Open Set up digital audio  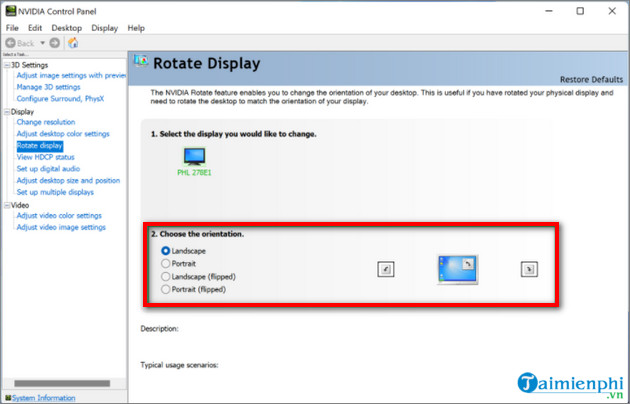pyautogui.click(x=48, y=169)
